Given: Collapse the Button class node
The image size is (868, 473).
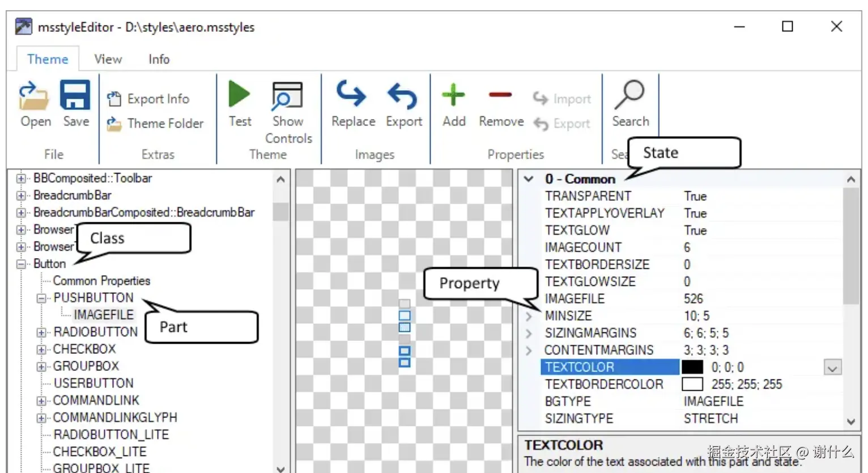Looking at the screenshot, I should [x=21, y=264].
